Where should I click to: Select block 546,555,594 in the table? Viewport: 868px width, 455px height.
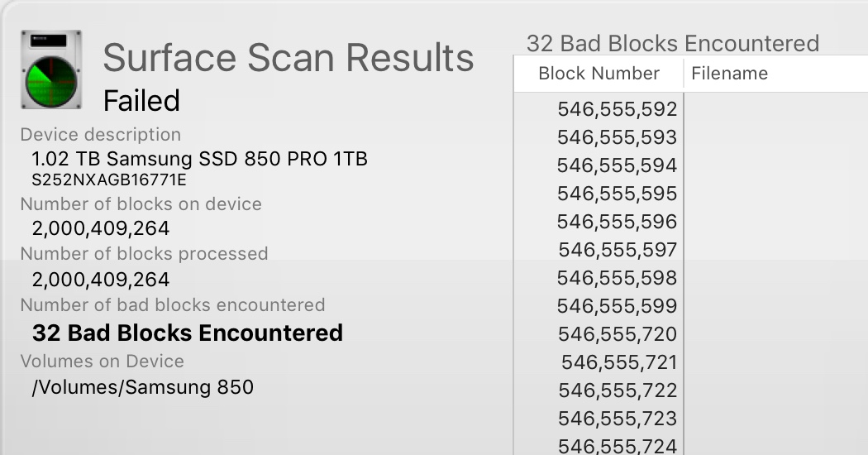(x=617, y=165)
